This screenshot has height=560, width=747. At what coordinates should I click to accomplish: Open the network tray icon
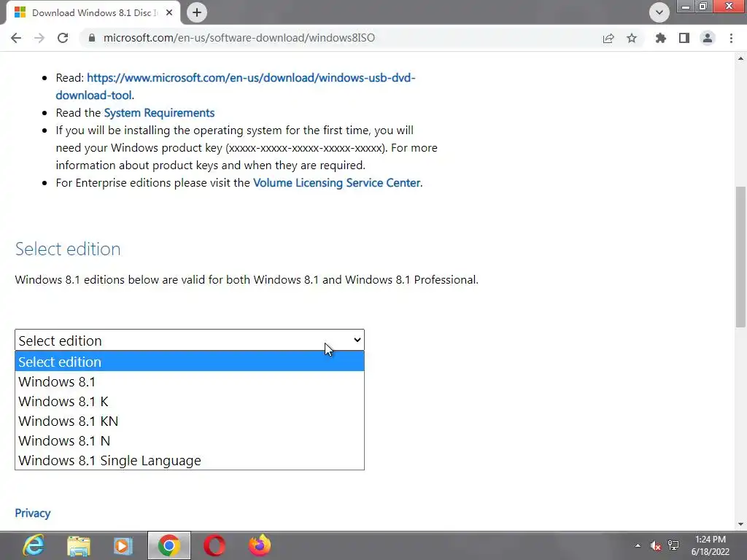pos(673,545)
